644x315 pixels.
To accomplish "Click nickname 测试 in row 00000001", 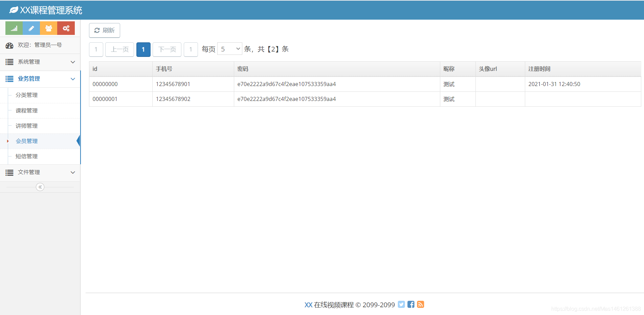I will tap(449, 99).
